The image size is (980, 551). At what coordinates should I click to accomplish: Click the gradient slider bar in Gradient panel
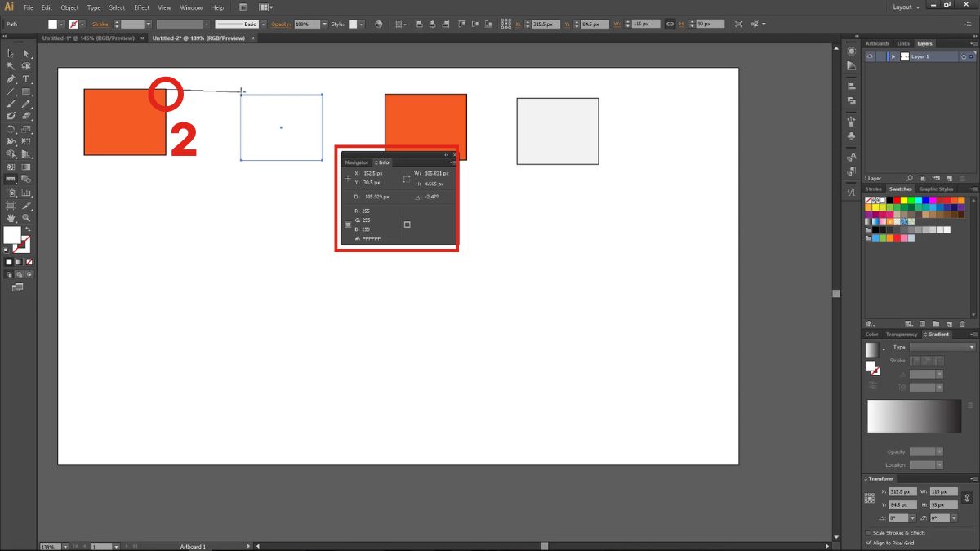coord(915,416)
